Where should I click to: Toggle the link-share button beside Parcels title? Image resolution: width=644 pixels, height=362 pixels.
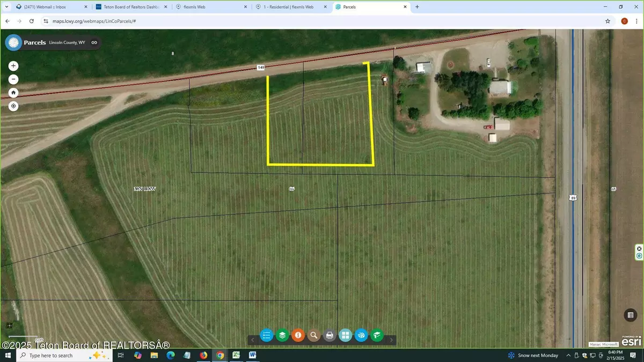click(94, 42)
